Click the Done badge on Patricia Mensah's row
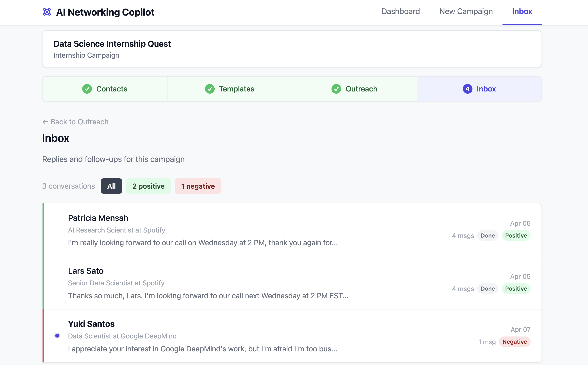Image resolution: width=588 pixels, height=365 pixels. tap(487, 235)
